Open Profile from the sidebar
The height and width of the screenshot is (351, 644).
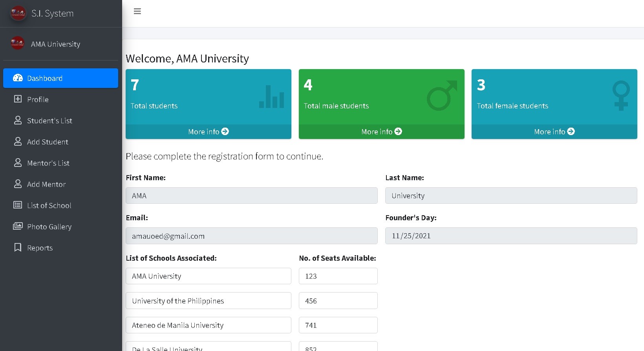point(38,99)
